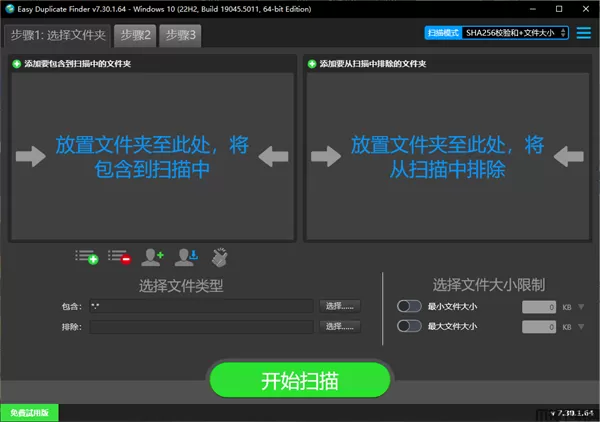Enable the 最小文件大小 toggle

408,306
